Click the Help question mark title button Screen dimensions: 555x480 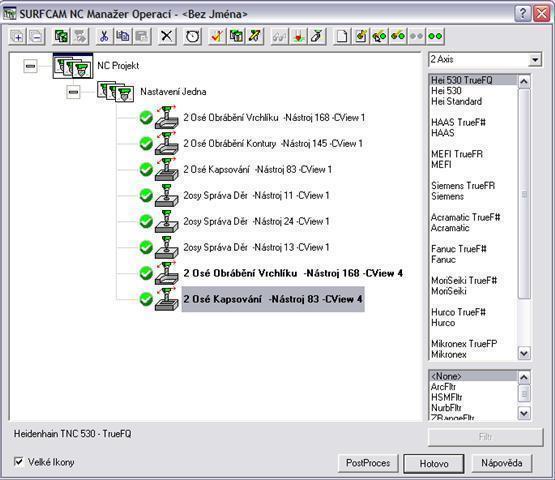(x=522, y=14)
